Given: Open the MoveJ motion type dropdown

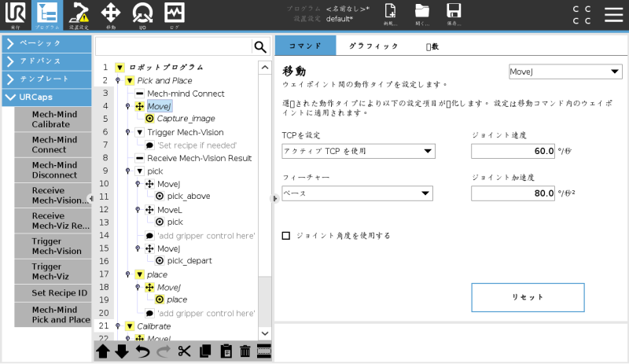Looking at the screenshot, I should 565,72.
